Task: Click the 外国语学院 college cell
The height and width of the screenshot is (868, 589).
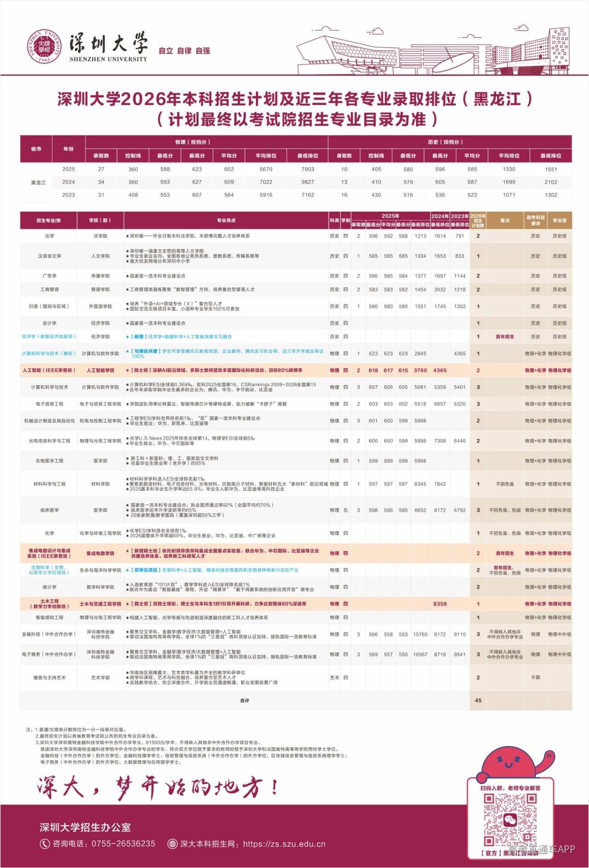Action: point(100,306)
